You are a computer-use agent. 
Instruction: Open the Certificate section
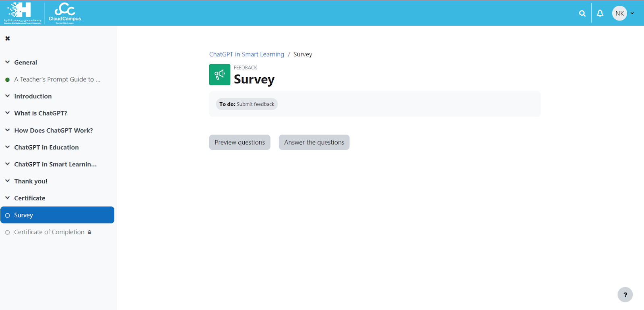point(30,198)
